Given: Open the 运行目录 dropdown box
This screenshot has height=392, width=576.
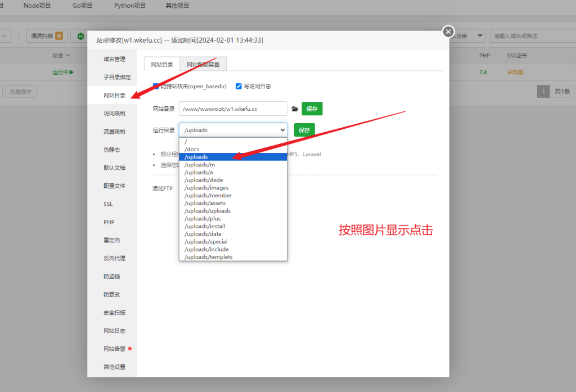Looking at the screenshot, I should (x=233, y=130).
